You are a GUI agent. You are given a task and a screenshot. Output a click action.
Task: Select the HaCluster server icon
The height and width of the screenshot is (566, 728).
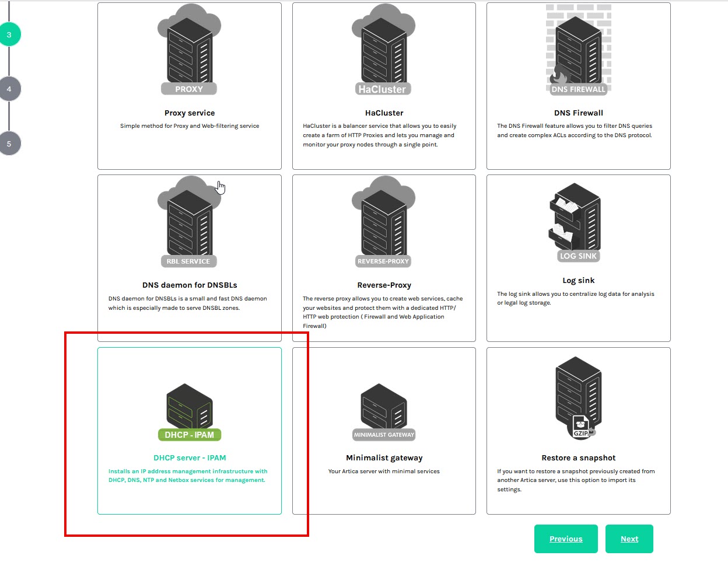384,51
